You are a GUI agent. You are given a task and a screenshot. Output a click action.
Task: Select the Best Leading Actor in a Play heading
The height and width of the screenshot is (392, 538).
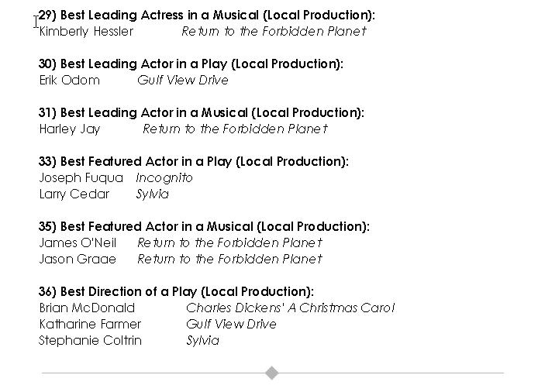click(191, 64)
